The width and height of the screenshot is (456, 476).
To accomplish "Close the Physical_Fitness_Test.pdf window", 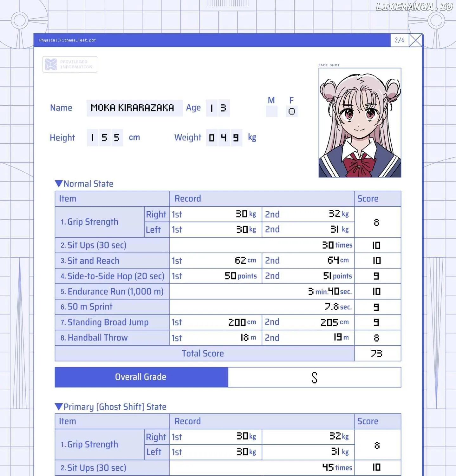I will (x=415, y=40).
